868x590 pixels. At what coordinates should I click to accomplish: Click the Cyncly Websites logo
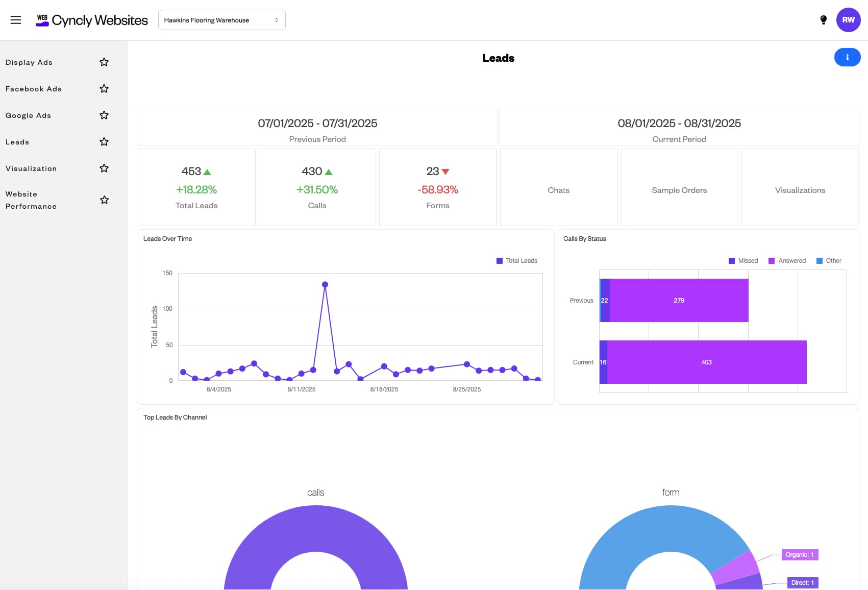pyautogui.click(x=91, y=20)
